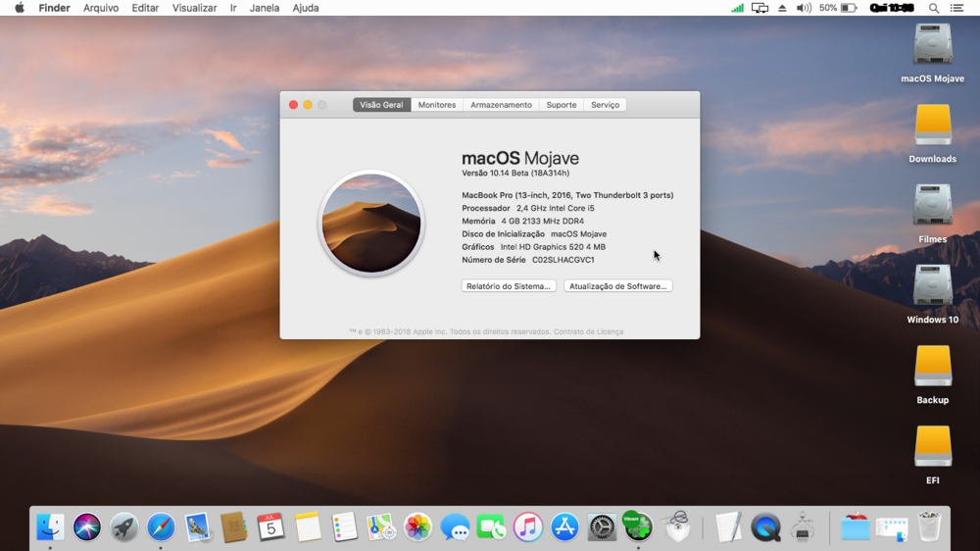Open the Apple menu
The width and height of the screenshot is (980, 551).
pyautogui.click(x=19, y=8)
